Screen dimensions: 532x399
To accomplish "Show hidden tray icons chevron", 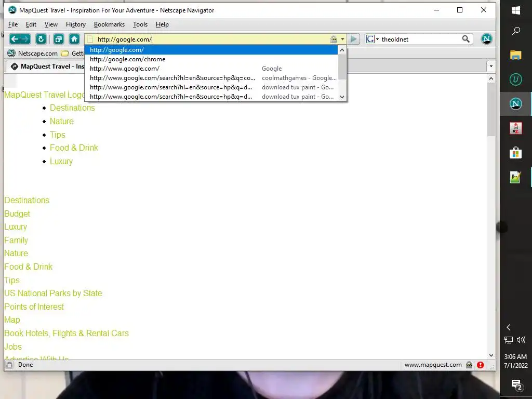I will pyautogui.click(x=508, y=327).
